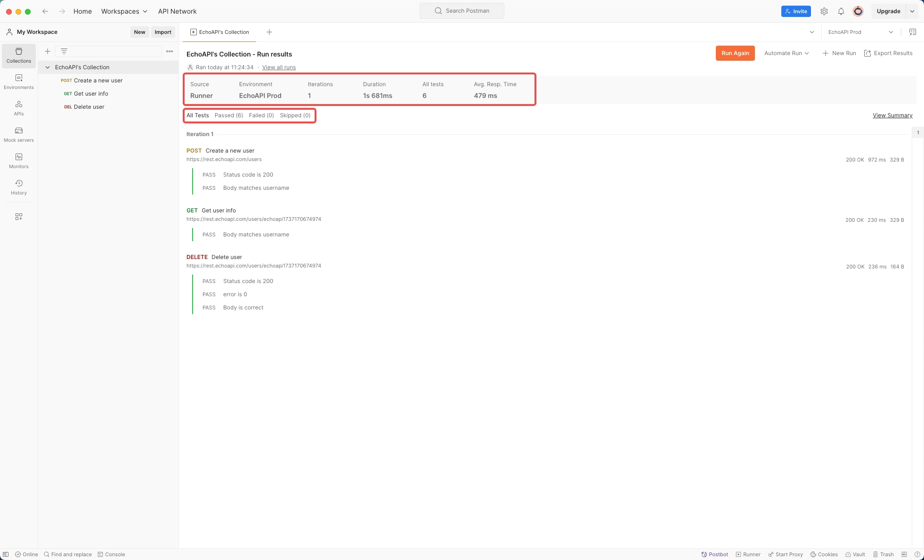The height and width of the screenshot is (560, 924).
Task: Open the History sidebar panel
Action: coord(19,187)
